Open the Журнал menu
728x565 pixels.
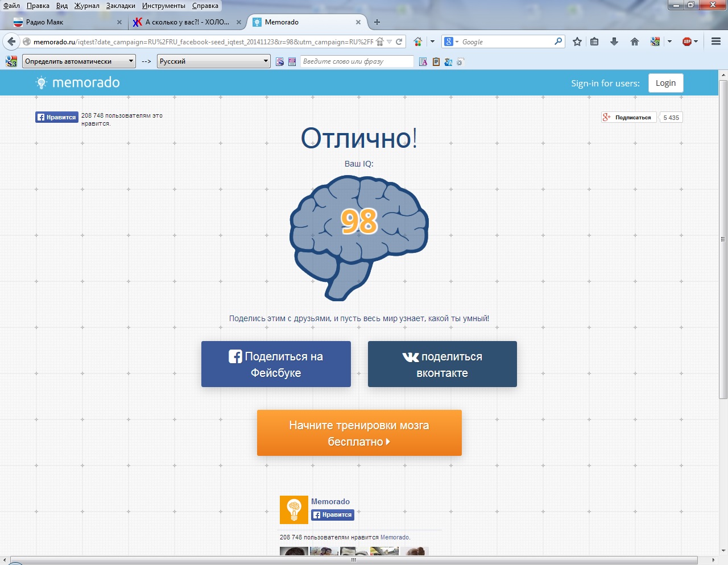(87, 6)
